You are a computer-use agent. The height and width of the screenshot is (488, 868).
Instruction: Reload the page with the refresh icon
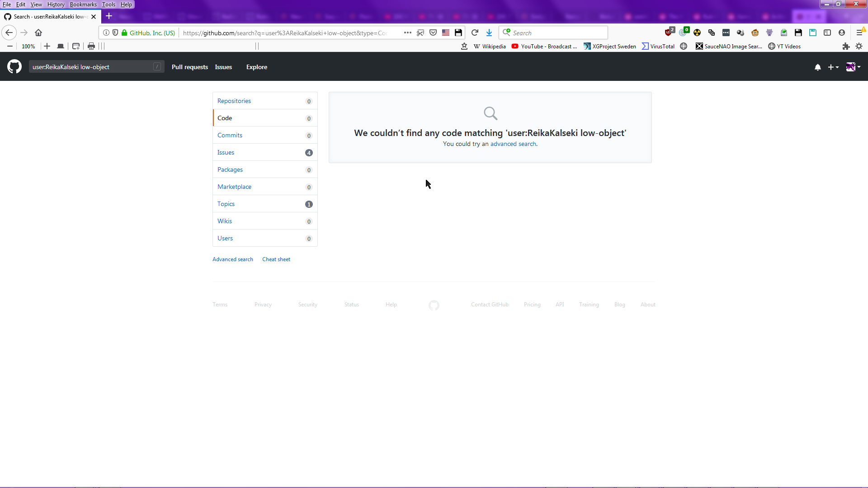click(x=475, y=33)
